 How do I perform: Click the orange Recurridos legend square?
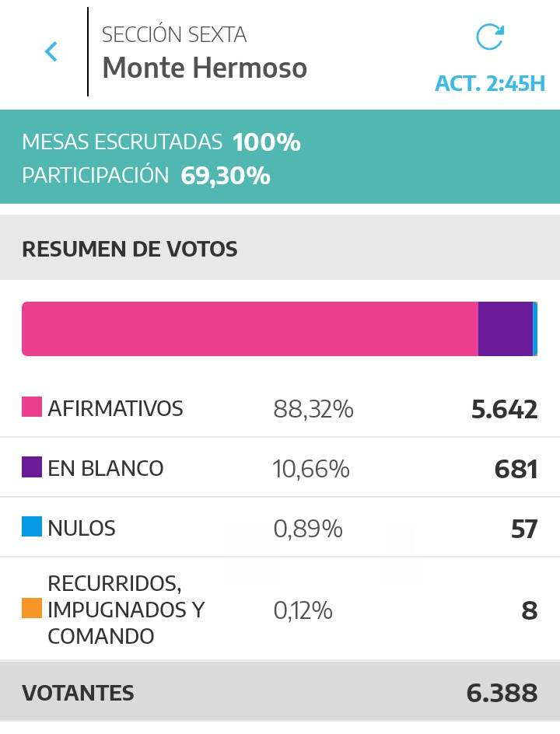pyautogui.click(x=31, y=609)
